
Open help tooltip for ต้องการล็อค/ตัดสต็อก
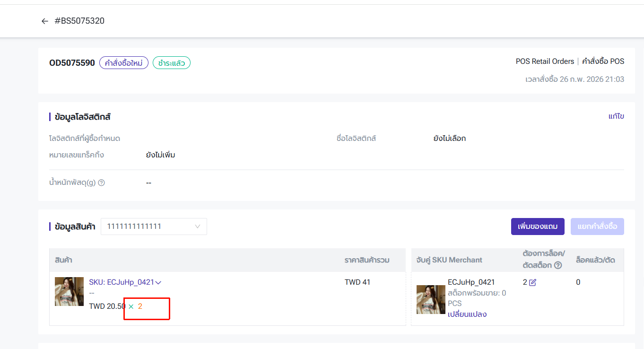point(558,265)
